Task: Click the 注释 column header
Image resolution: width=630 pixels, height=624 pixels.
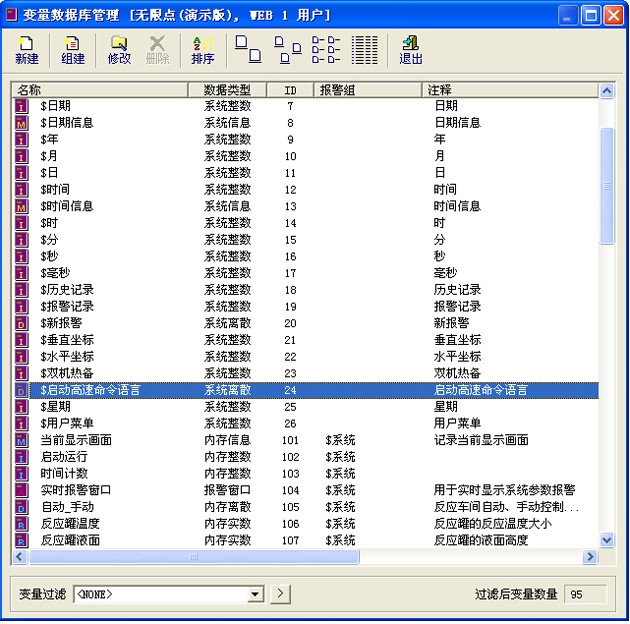Action: click(x=510, y=90)
